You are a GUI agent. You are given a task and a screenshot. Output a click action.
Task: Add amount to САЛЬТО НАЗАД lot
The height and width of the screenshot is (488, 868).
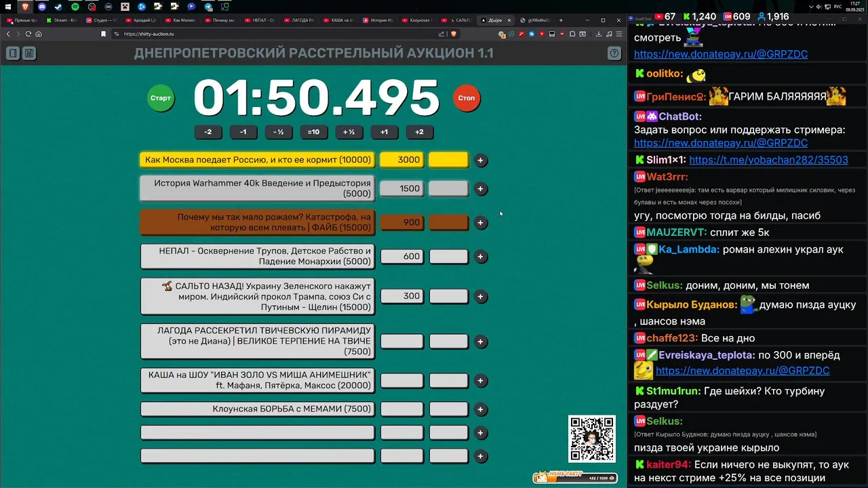point(481,297)
